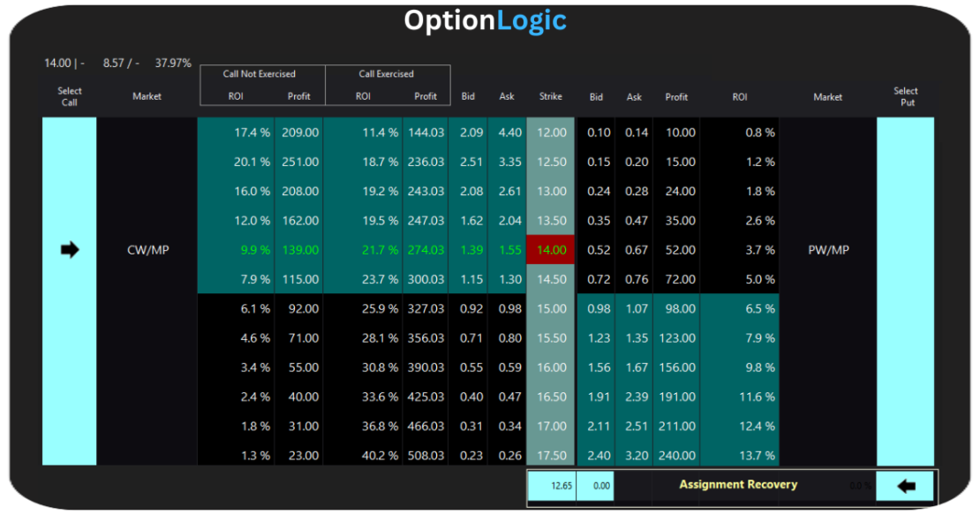The image size is (980, 515).
Task: Click the Strike column header
Action: click(551, 96)
